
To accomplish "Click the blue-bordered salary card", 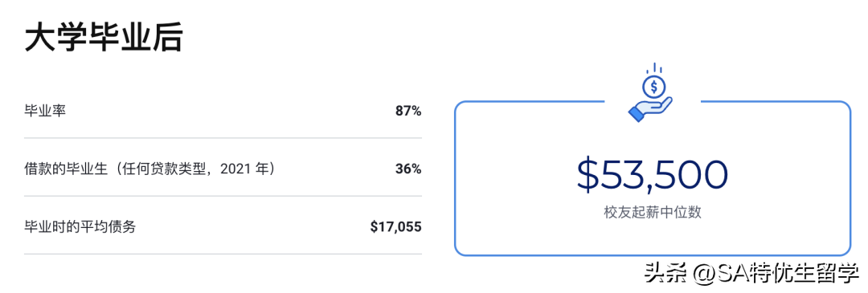I will click(x=653, y=178).
